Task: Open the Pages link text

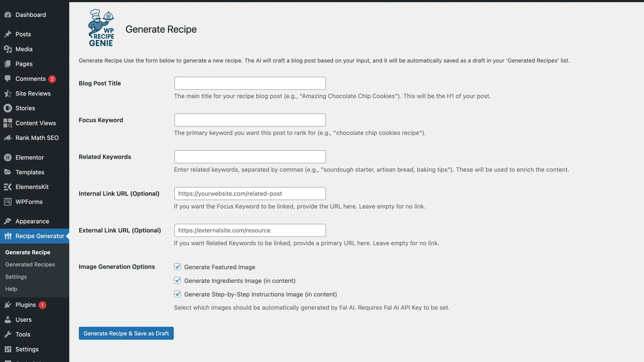Action: (24, 64)
